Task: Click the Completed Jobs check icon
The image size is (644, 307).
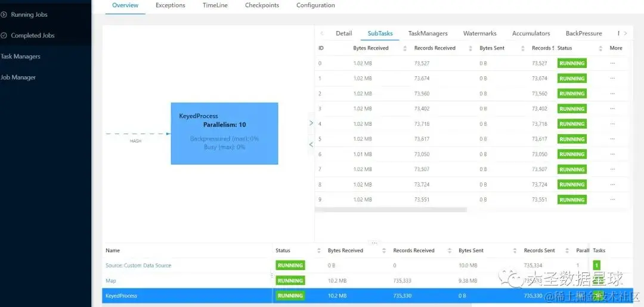Action: coord(4,36)
